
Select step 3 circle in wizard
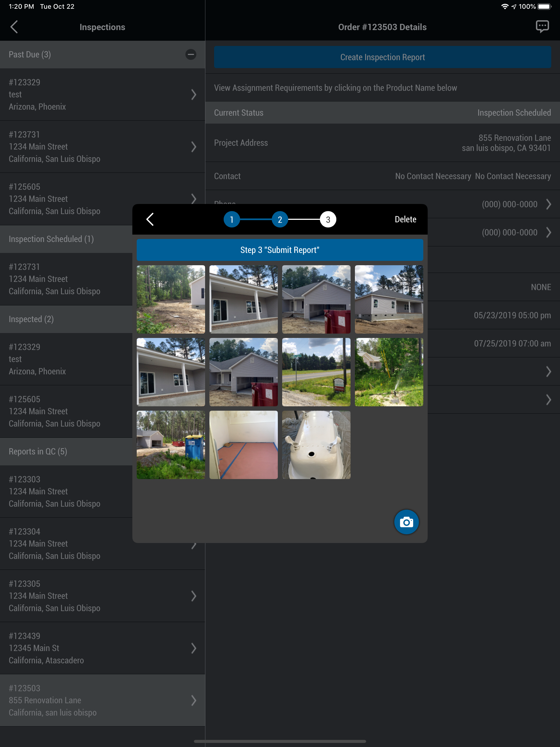click(328, 220)
